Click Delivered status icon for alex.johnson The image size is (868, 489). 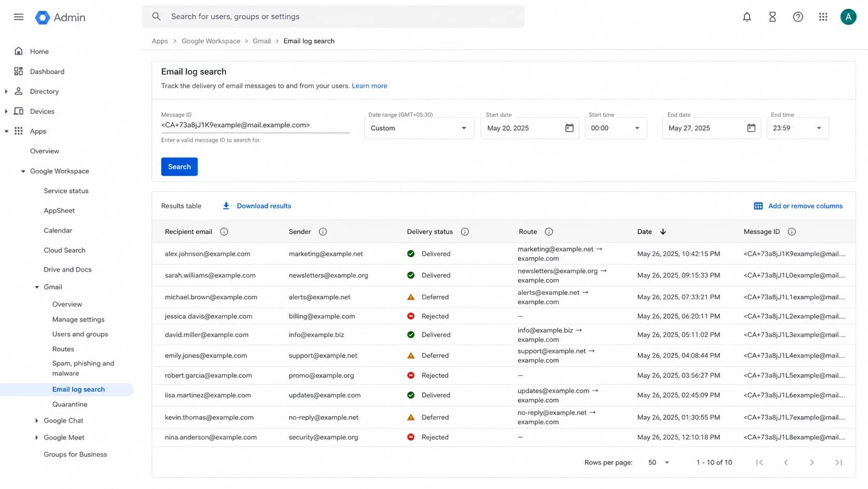411,254
